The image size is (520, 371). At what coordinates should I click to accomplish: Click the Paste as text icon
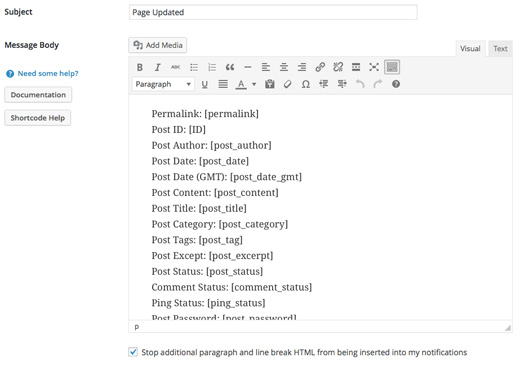270,84
